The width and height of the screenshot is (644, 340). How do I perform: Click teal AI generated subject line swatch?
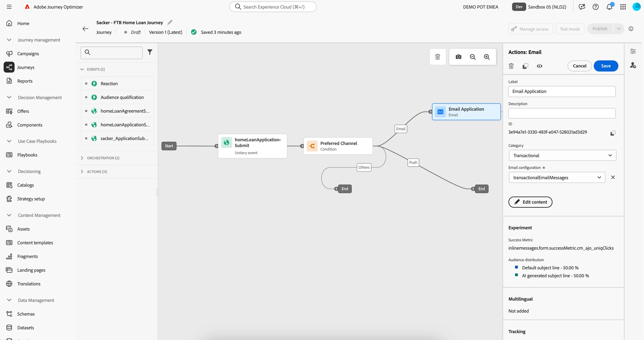click(516, 275)
